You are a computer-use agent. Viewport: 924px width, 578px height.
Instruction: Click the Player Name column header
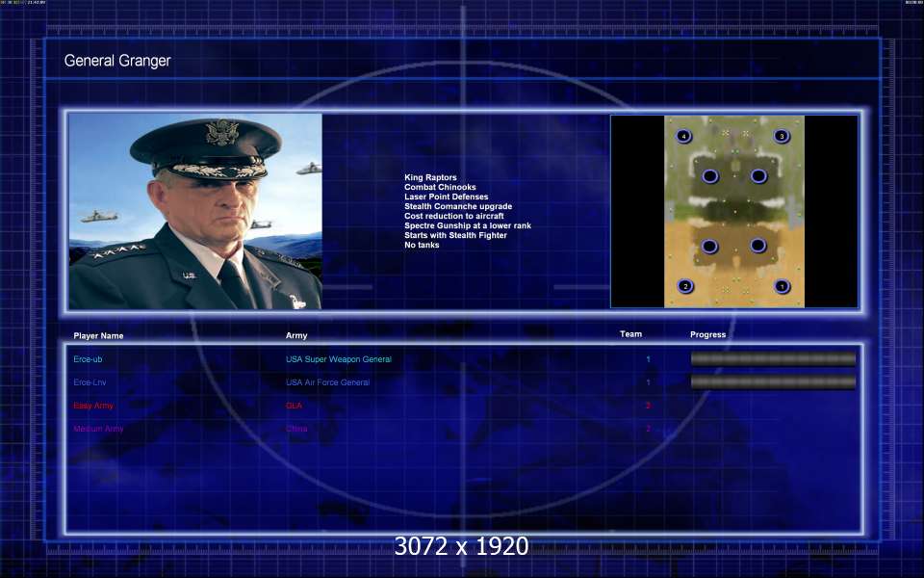(98, 335)
